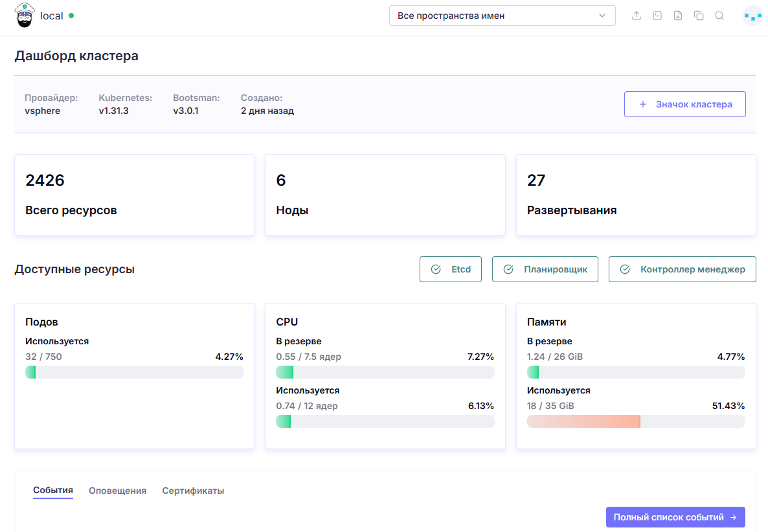Open the Ноды count card
768x532 pixels.
385,195
